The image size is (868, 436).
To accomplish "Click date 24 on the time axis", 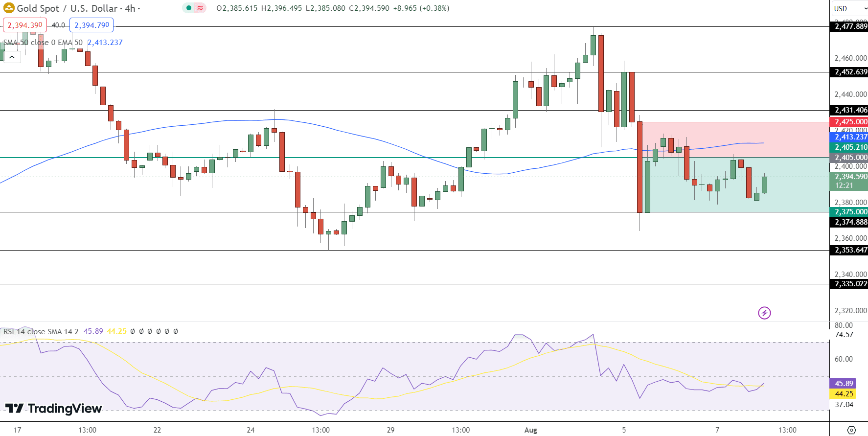I will (251, 430).
